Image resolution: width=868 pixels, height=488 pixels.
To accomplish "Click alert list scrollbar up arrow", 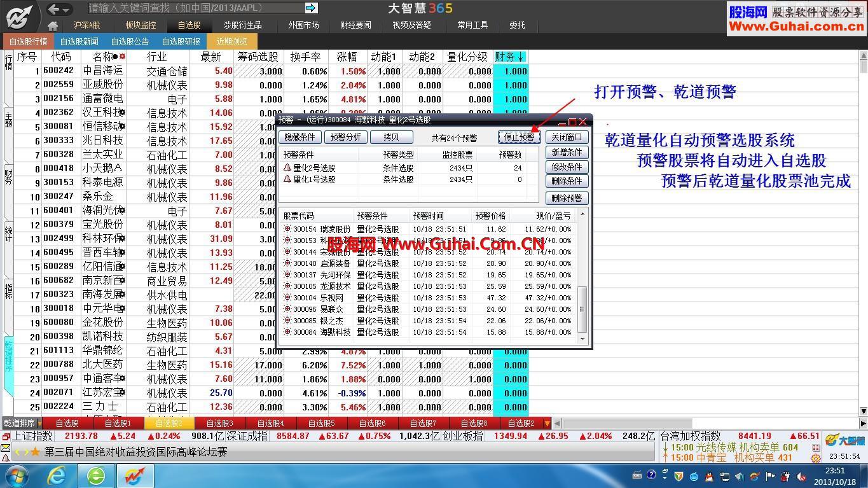I will tap(582, 214).
